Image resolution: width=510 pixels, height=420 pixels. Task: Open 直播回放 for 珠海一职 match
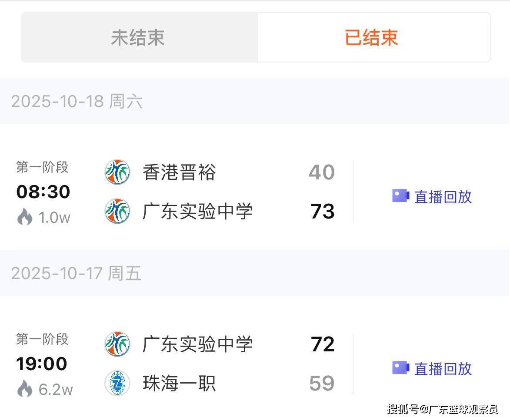(x=443, y=369)
